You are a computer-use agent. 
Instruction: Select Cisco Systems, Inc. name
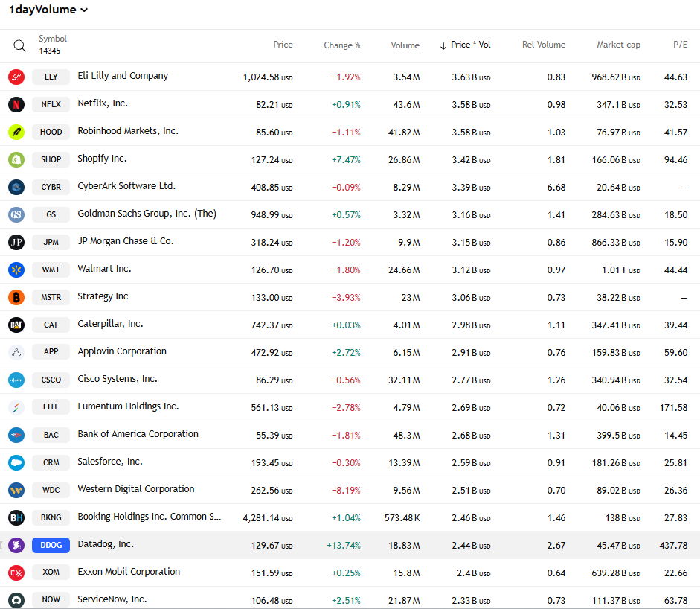118,379
